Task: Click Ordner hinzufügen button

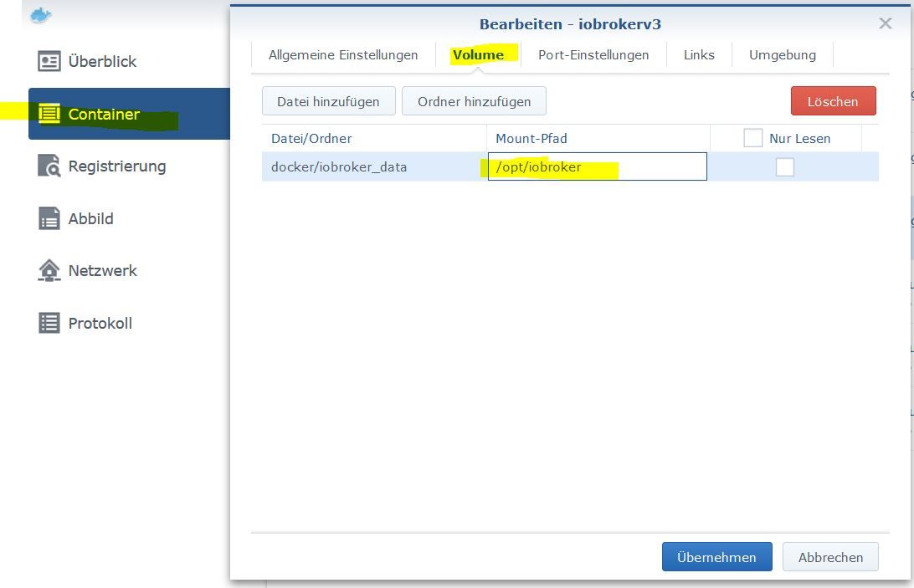Action: coord(474,101)
